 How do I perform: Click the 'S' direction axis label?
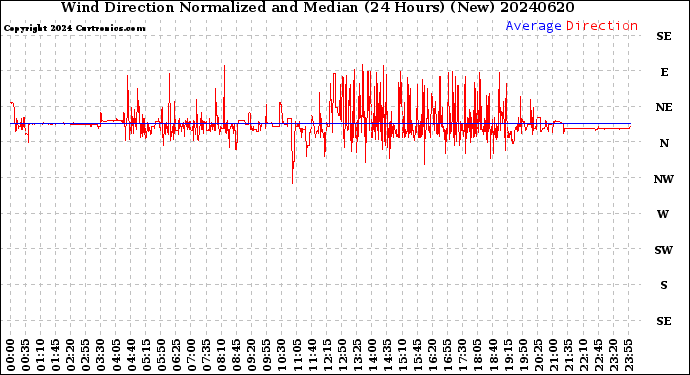(664, 285)
